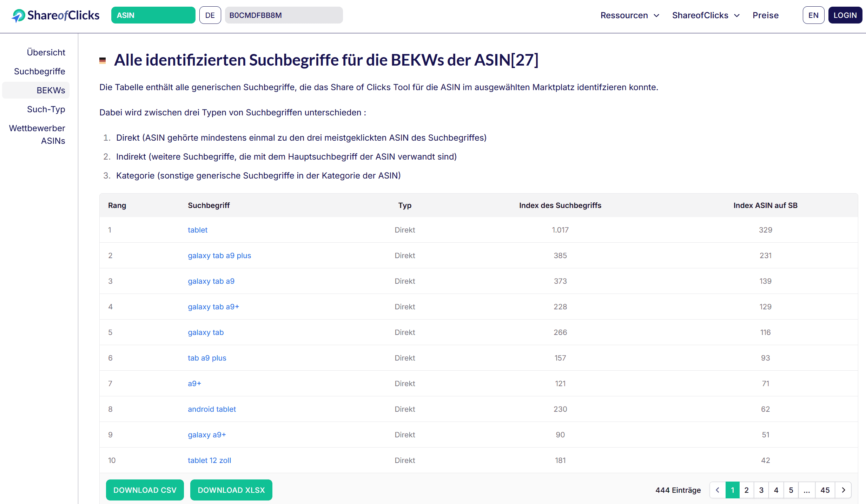This screenshot has width=866, height=504.
Task: Expand the ShareofClicks navigation menu
Action: [706, 15]
